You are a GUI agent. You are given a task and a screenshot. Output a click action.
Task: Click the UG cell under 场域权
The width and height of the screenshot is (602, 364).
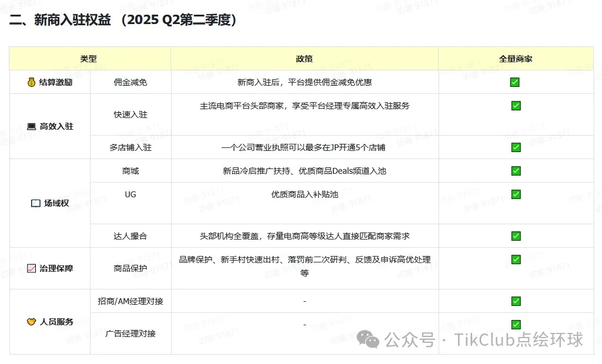click(x=131, y=194)
